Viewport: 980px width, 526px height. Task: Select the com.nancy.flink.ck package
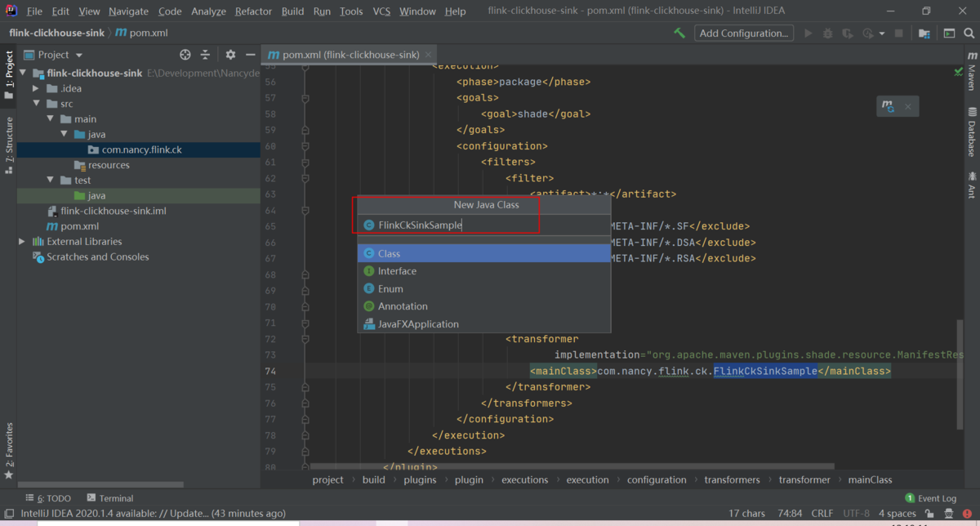[x=141, y=150]
